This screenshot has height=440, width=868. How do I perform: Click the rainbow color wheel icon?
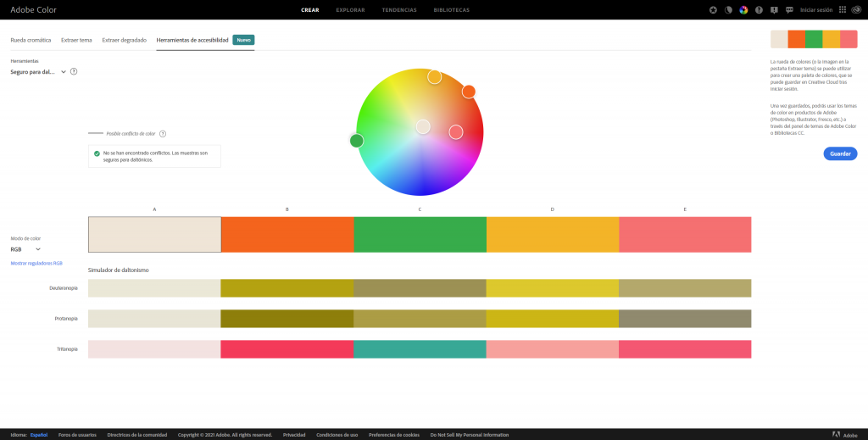point(743,10)
